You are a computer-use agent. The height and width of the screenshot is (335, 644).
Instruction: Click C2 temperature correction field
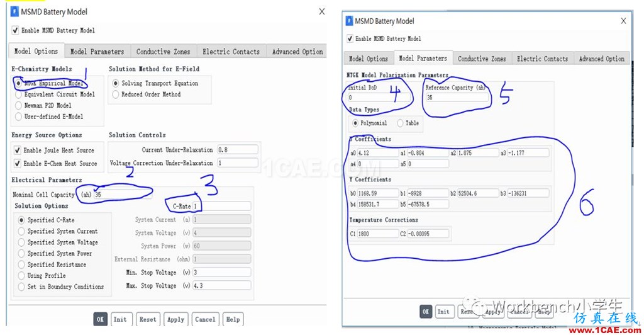[428, 234]
